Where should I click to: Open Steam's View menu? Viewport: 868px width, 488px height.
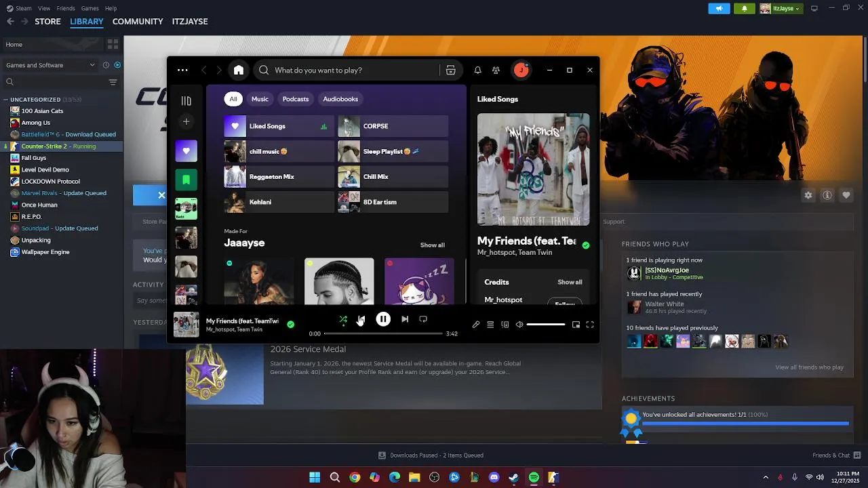click(44, 8)
